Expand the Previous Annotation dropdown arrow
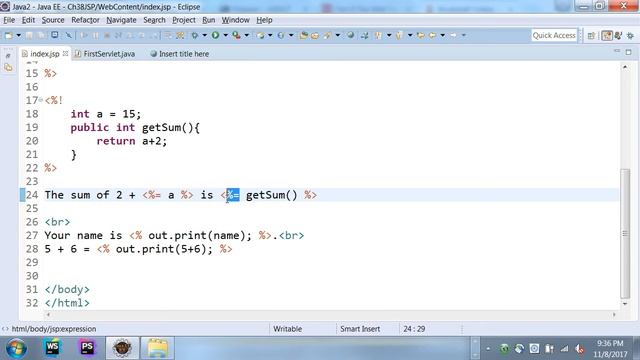 (410, 36)
